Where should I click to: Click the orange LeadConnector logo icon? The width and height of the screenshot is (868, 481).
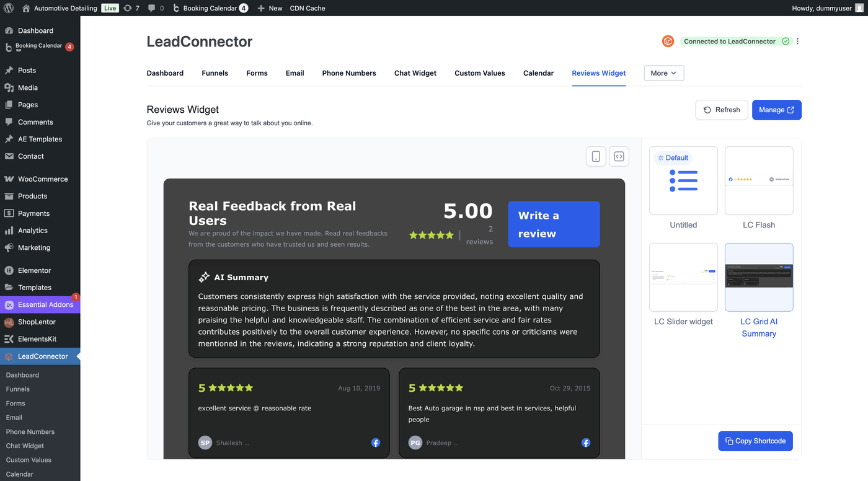(x=668, y=42)
